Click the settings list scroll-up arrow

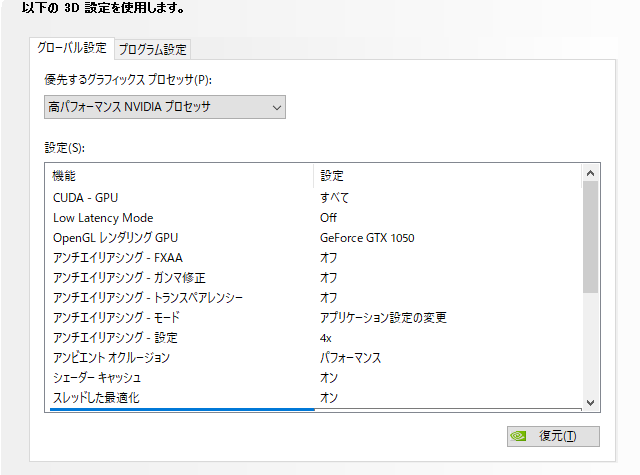(590, 173)
